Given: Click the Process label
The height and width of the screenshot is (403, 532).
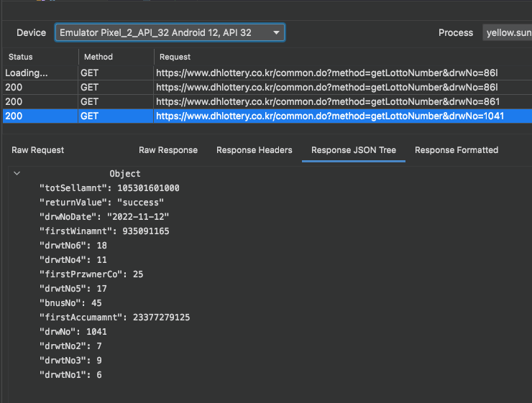Looking at the screenshot, I should click(456, 32).
